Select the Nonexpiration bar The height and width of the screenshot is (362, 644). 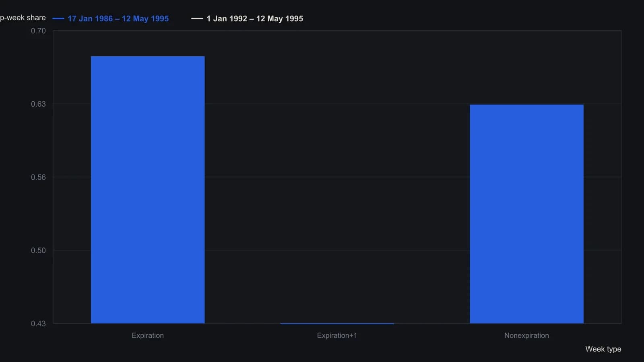tap(526, 214)
